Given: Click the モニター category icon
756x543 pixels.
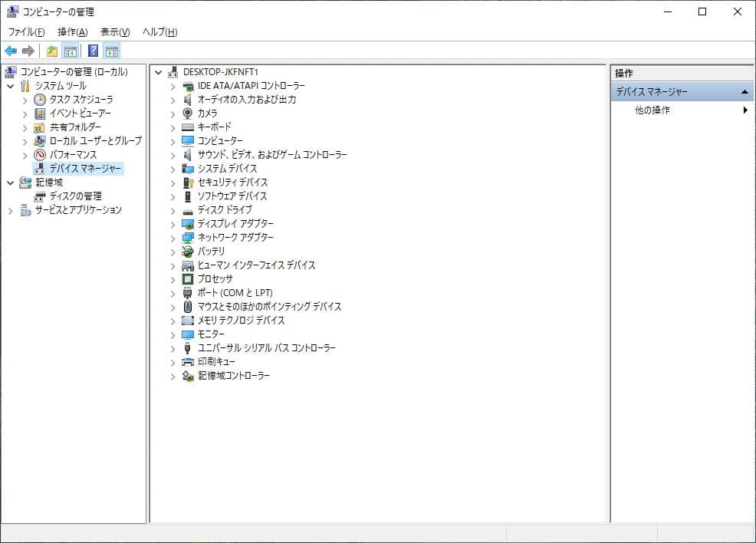Looking at the screenshot, I should point(186,334).
